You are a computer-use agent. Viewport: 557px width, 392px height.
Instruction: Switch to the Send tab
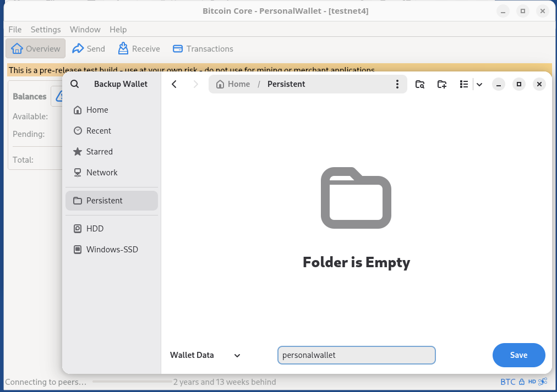coord(89,48)
